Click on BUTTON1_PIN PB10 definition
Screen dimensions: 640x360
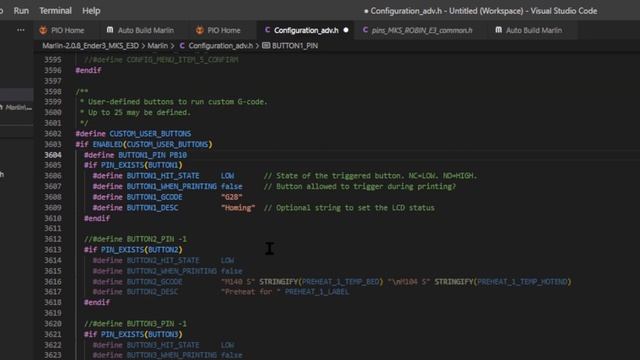(x=136, y=155)
